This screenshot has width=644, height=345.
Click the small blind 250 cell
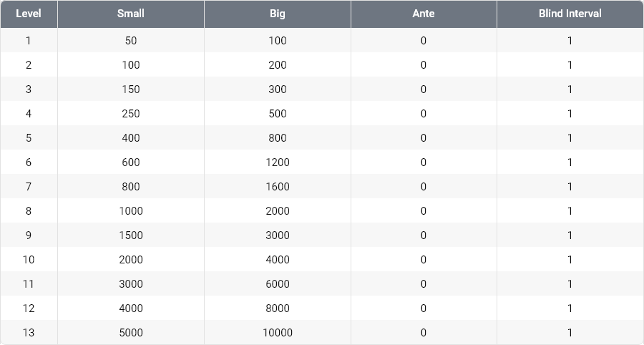pos(131,114)
